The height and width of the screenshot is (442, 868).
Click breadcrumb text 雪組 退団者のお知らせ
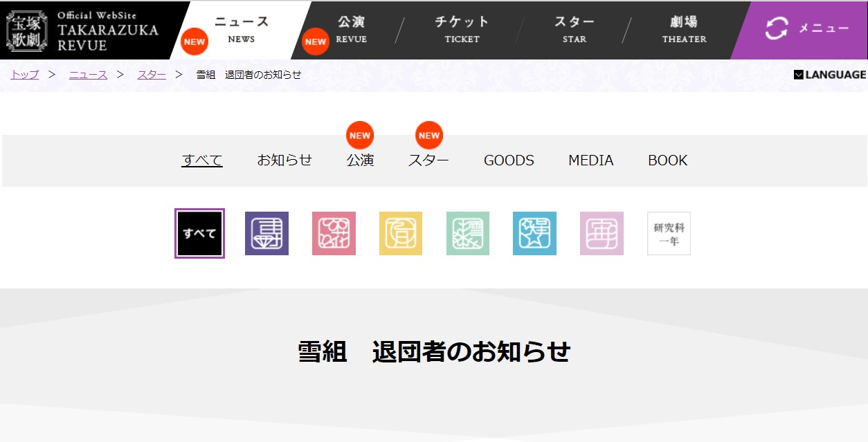tap(248, 75)
